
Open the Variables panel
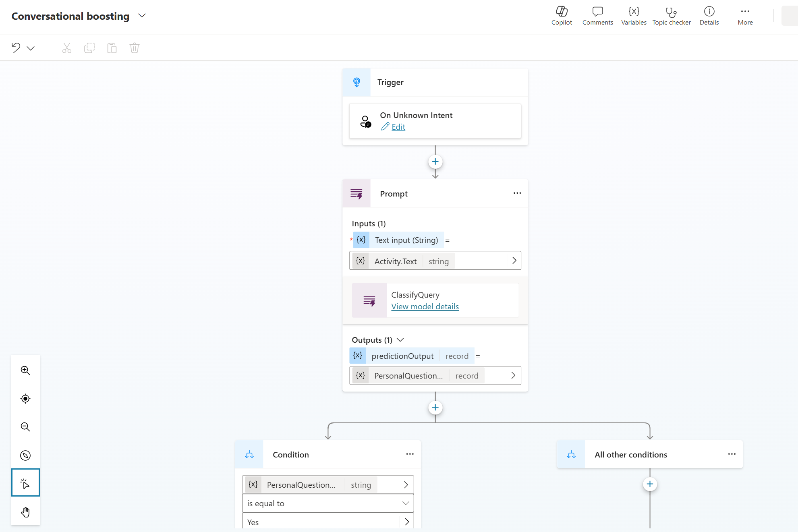click(x=634, y=16)
